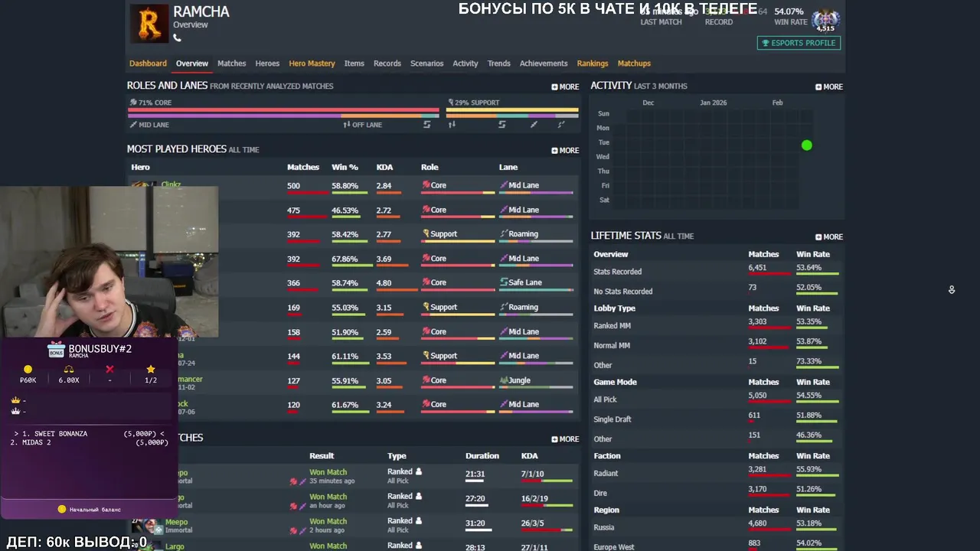This screenshot has height=551, width=980.
Task: Go to Hero Mastery tab
Action: (312, 64)
